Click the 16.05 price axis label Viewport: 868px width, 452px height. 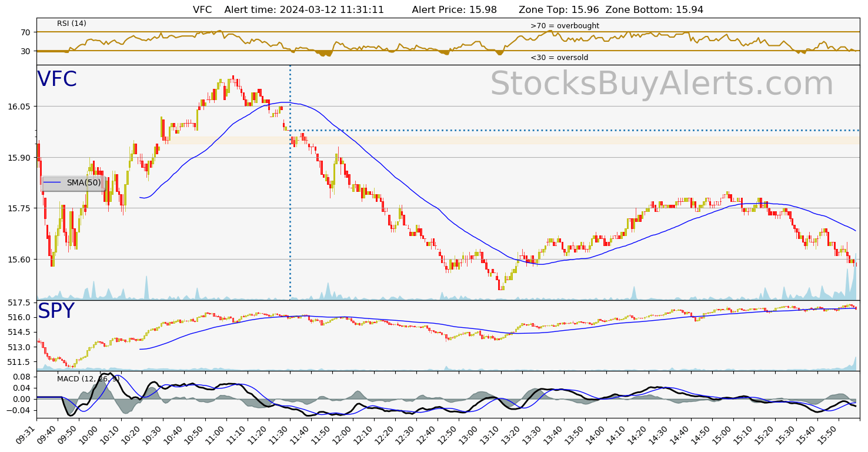[20, 107]
